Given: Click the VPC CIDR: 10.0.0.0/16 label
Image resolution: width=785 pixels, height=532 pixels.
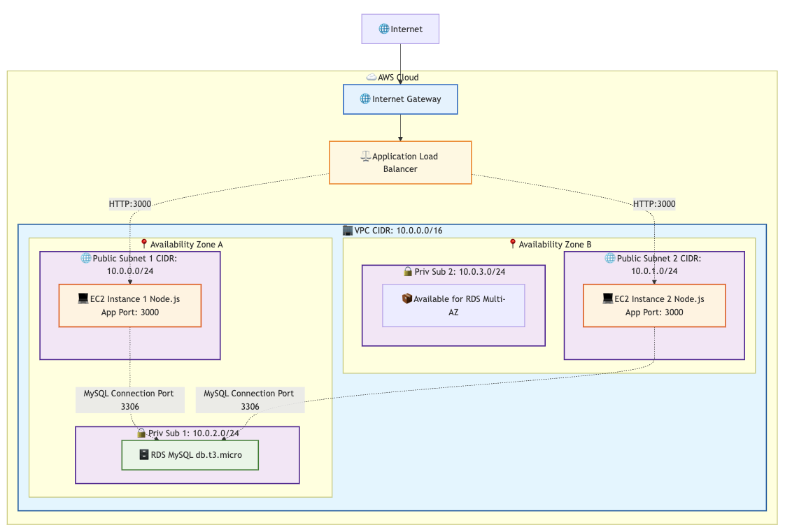Looking at the screenshot, I should click(399, 231).
